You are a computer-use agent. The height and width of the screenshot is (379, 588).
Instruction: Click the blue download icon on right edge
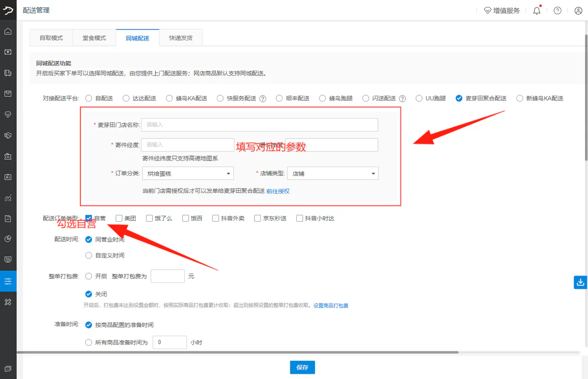(581, 282)
